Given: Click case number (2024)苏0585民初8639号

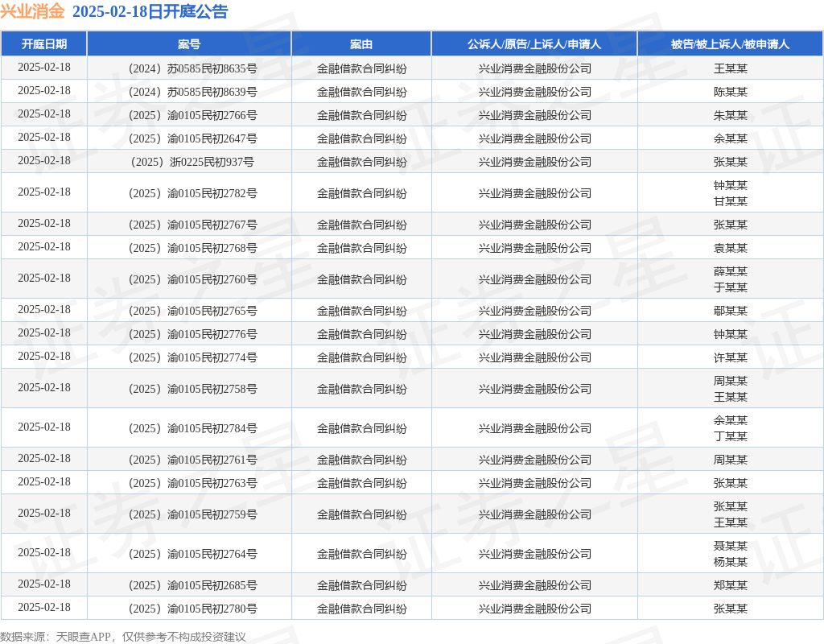Looking at the screenshot, I should 193,92.
